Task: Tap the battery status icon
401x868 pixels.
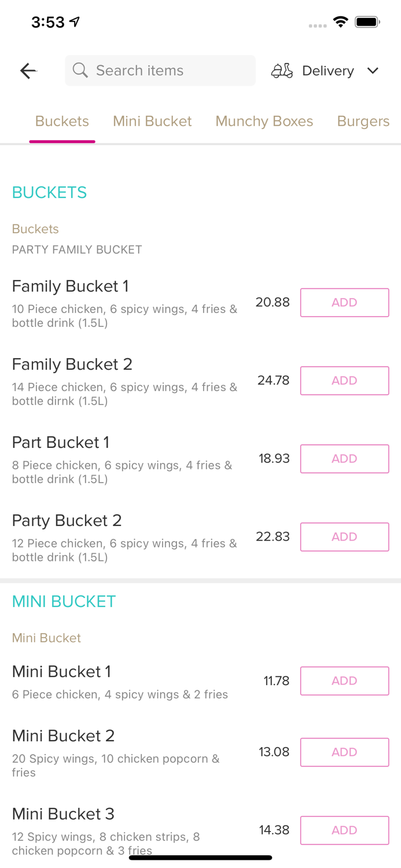Action: click(367, 22)
